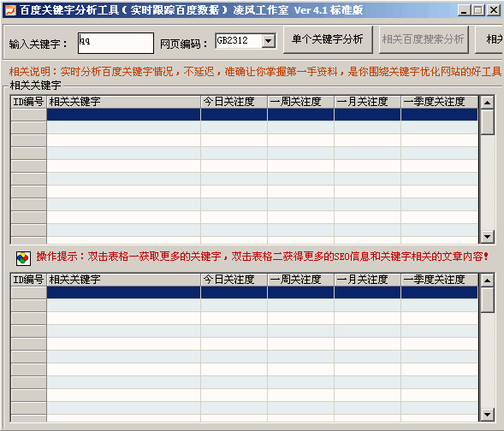Click upper table 今日关注度 column header
This screenshot has width=504, height=431.
click(x=234, y=102)
